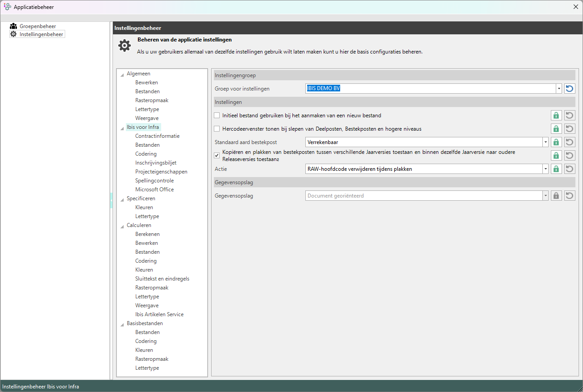Open Groepenbeheer in the left sidebar
Image resolution: width=583 pixels, height=392 pixels.
coord(37,26)
